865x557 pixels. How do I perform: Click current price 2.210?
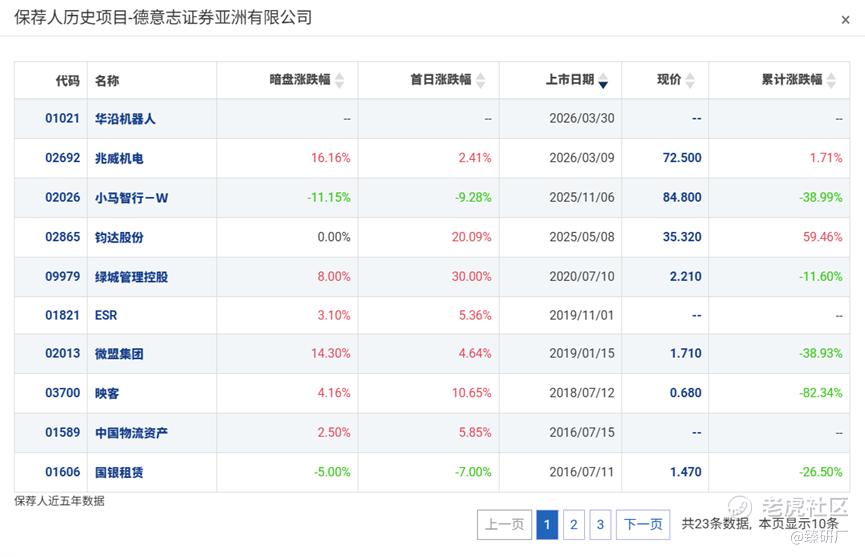(x=686, y=276)
